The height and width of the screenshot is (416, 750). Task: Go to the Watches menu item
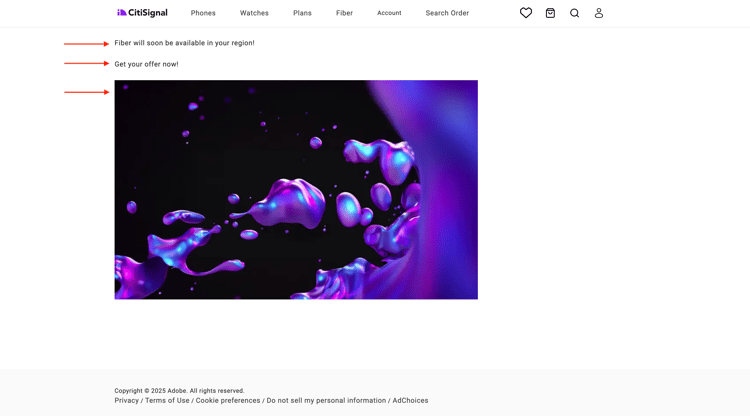point(254,13)
